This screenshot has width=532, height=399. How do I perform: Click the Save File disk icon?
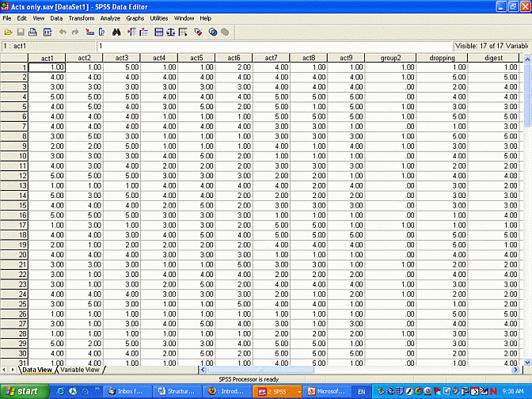click(x=21, y=32)
